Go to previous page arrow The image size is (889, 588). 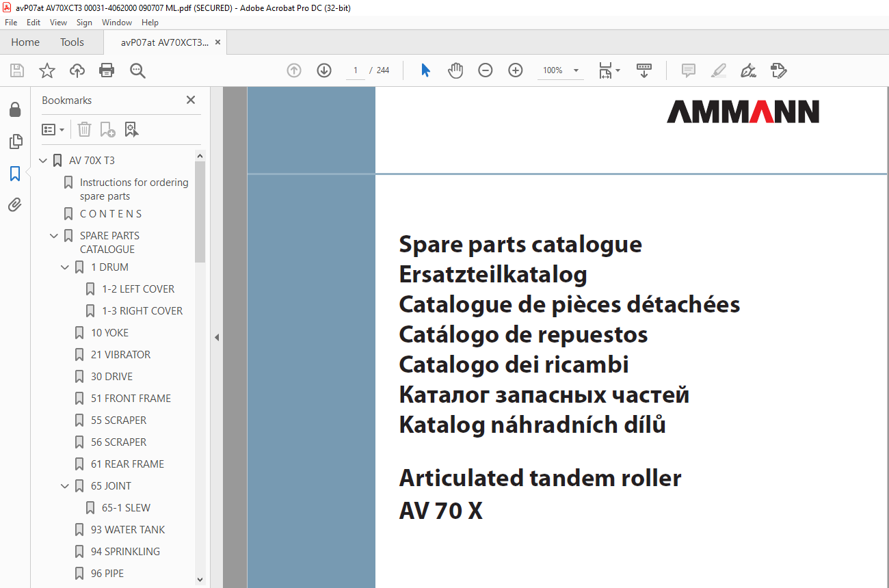click(x=294, y=70)
